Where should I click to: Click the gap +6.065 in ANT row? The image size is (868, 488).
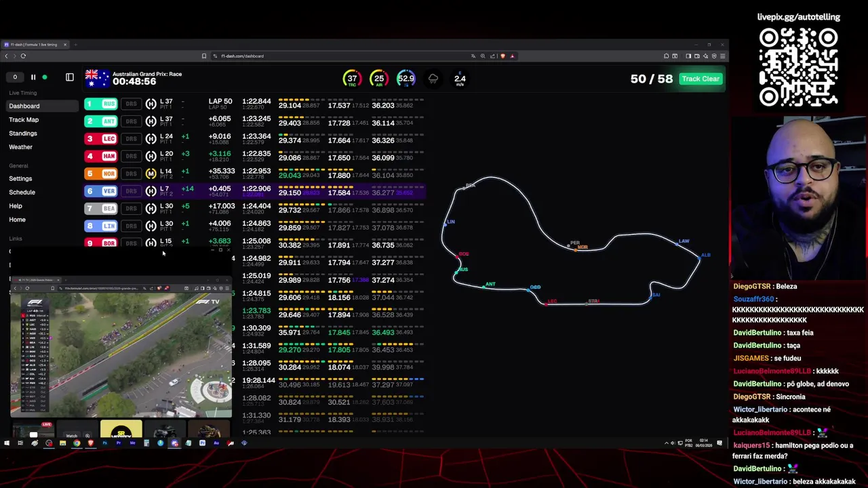point(220,119)
